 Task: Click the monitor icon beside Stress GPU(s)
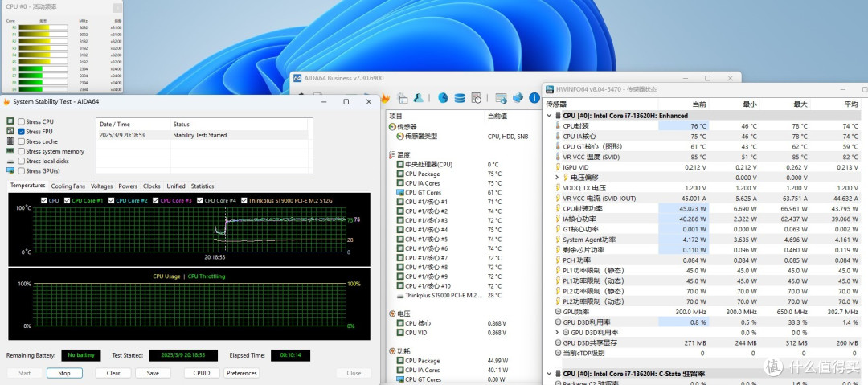click(10, 170)
